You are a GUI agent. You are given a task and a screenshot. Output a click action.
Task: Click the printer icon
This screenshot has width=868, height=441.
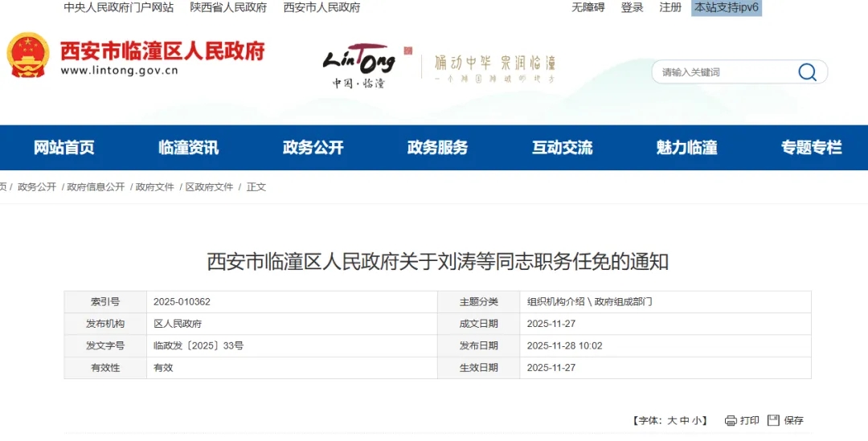point(730,420)
